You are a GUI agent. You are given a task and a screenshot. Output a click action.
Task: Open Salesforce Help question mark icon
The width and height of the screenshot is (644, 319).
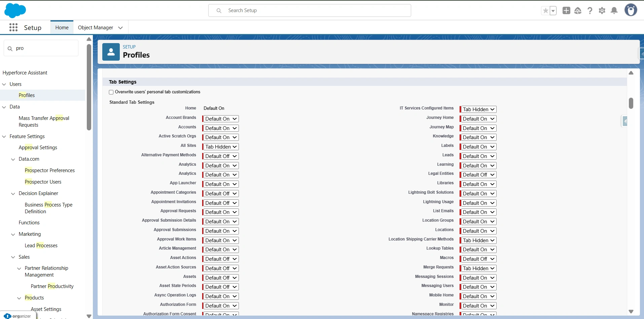(591, 10)
